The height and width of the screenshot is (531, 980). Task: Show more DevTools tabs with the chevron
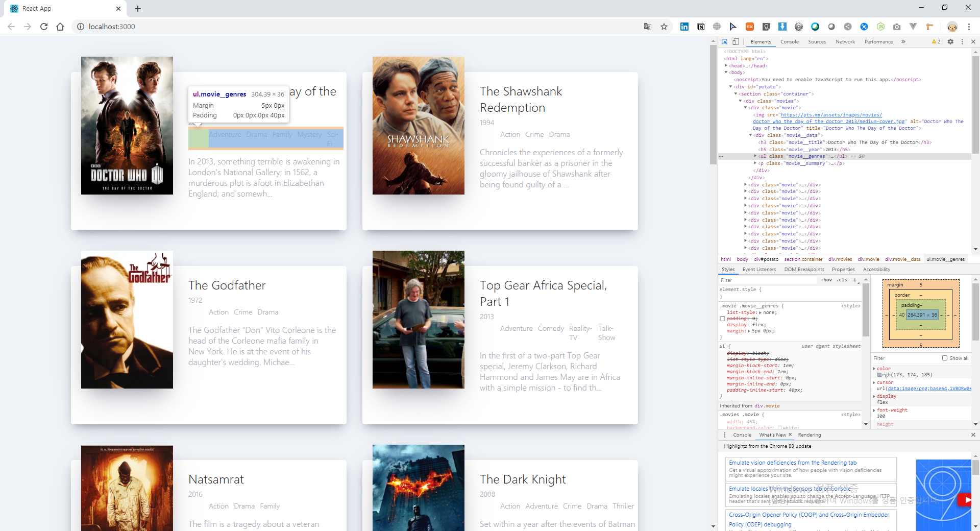coord(903,42)
